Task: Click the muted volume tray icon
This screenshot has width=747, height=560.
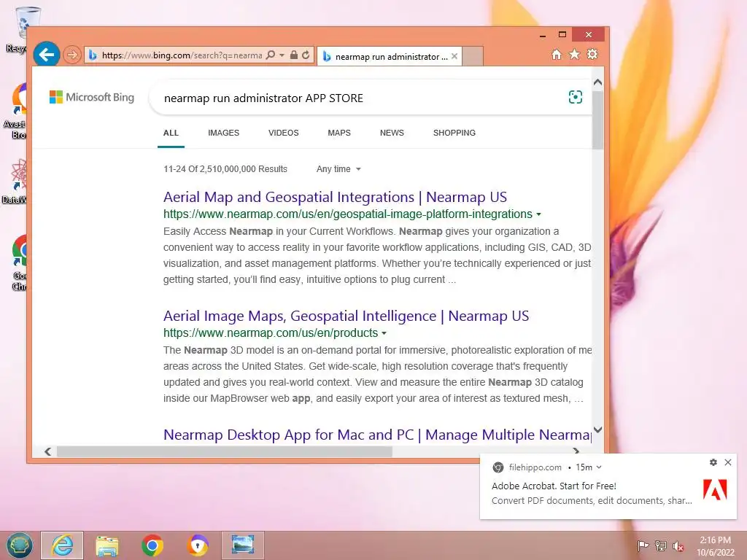Action: 678,546
